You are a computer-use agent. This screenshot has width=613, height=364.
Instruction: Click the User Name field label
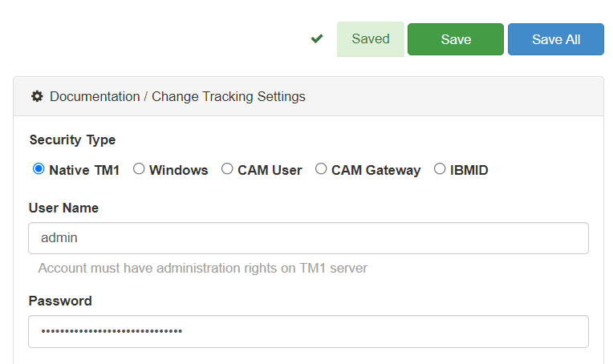pyautogui.click(x=63, y=208)
